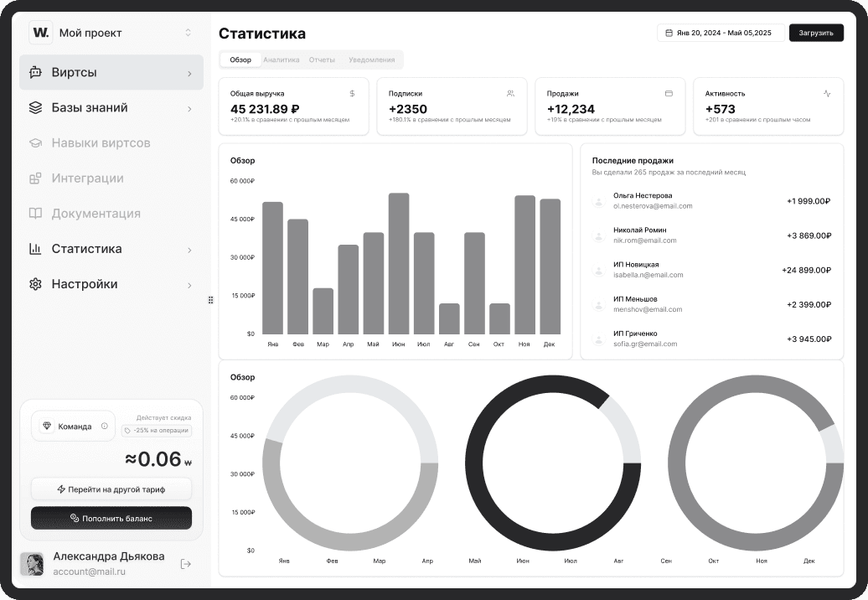This screenshot has width=868, height=600.
Task: Click the Базы знаний layers icon
Action: [x=35, y=108]
